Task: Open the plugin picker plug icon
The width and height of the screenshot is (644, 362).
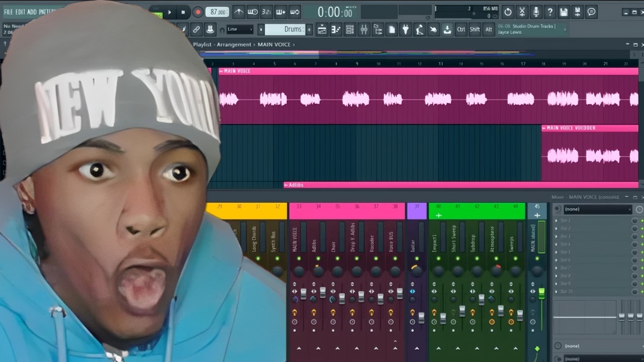Action: tap(406, 30)
